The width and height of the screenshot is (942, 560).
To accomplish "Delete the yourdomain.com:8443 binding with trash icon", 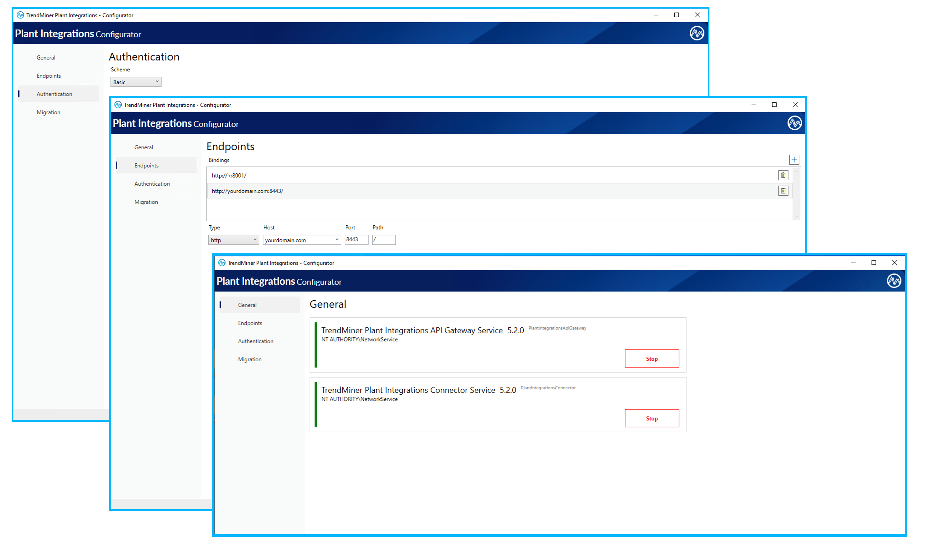I will [783, 191].
